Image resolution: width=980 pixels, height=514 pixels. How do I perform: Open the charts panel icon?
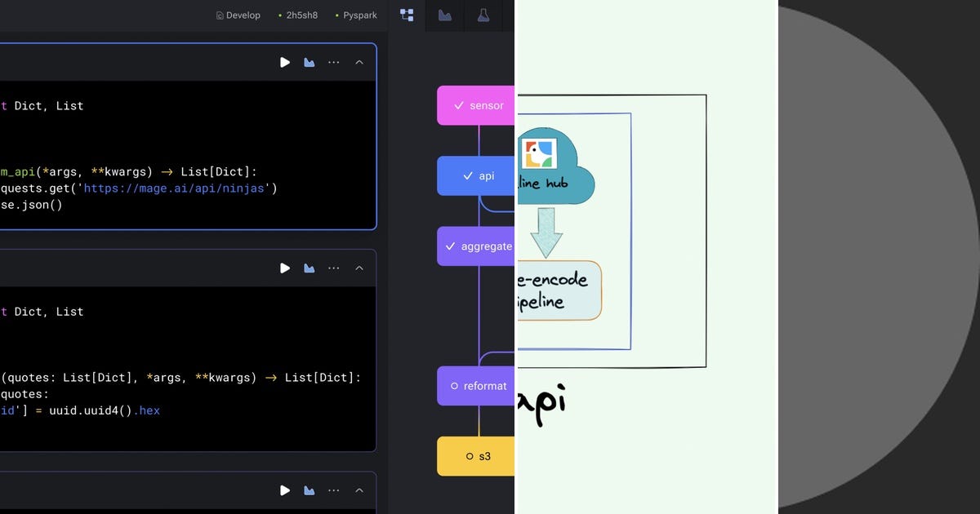tap(445, 16)
